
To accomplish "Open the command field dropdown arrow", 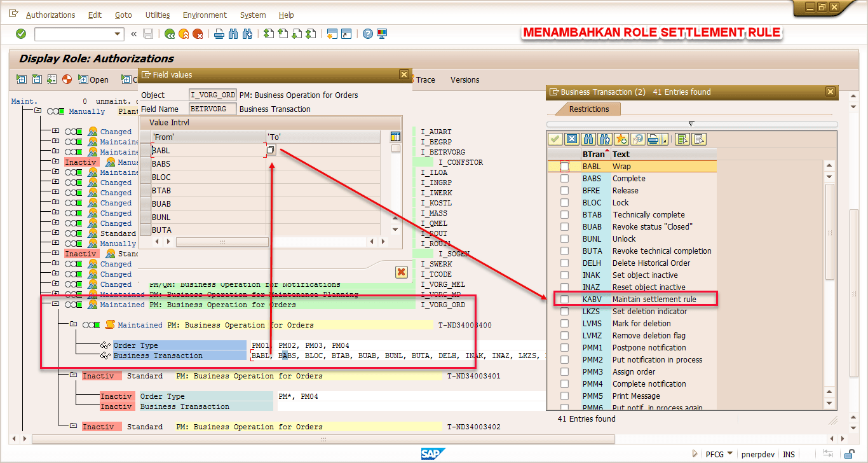I will coord(118,34).
